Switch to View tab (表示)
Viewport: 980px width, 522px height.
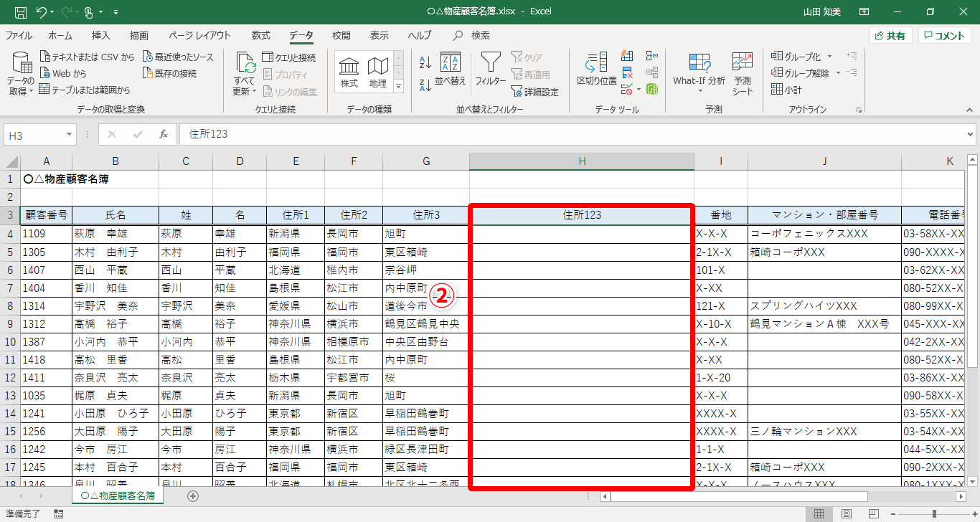pos(380,35)
